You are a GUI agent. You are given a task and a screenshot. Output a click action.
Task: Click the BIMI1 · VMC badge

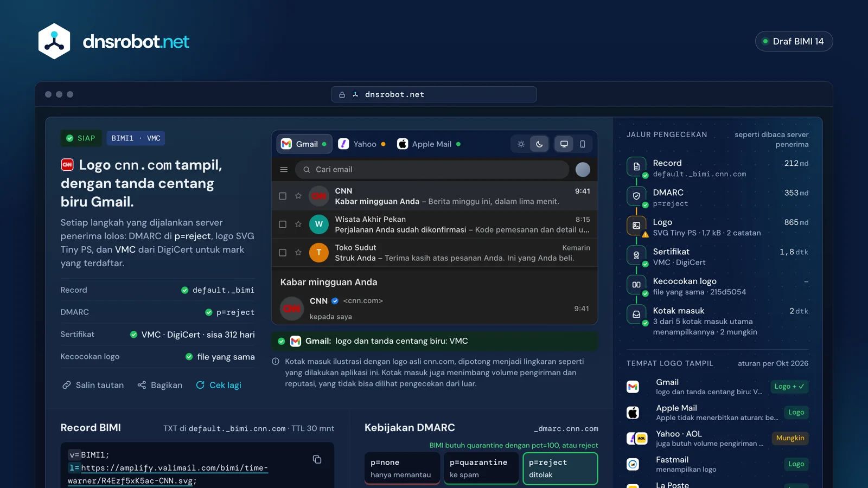(x=136, y=138)
